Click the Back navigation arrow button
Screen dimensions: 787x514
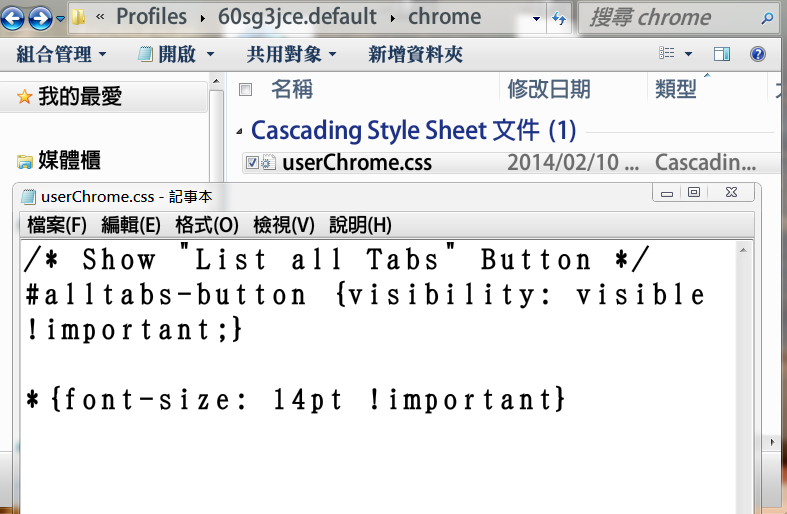pyautogui.click(x=13, y=17)
